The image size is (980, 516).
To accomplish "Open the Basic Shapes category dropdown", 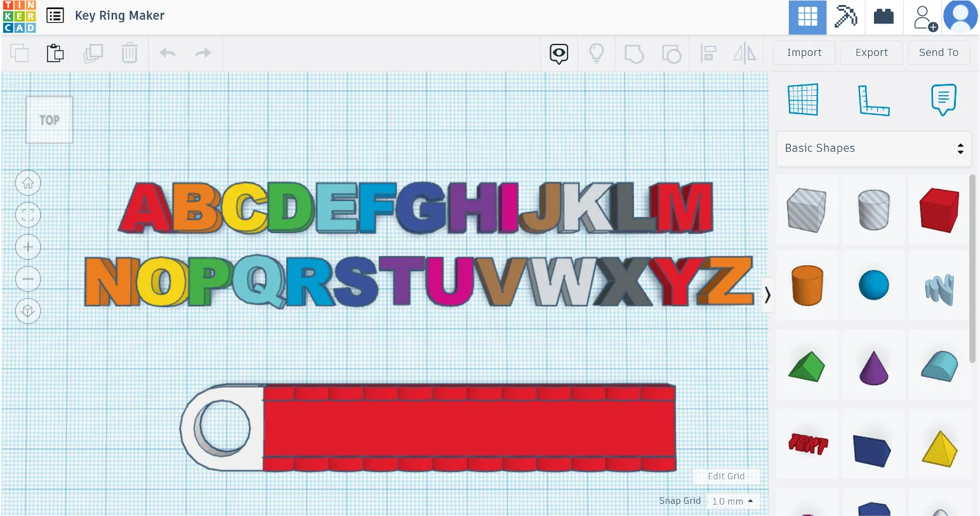I will 874,149.
